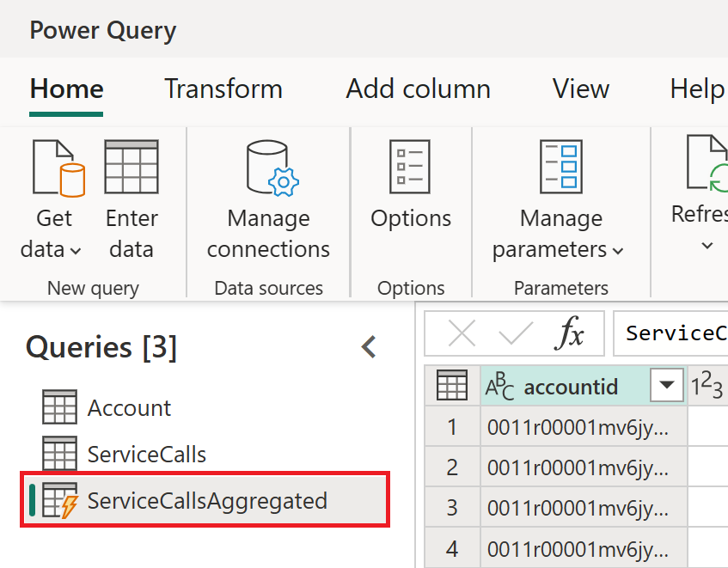The height and width of the screenshot is (568, 728).
Task: Select the ServiceCalls query
Action: [x=146, y=454]
